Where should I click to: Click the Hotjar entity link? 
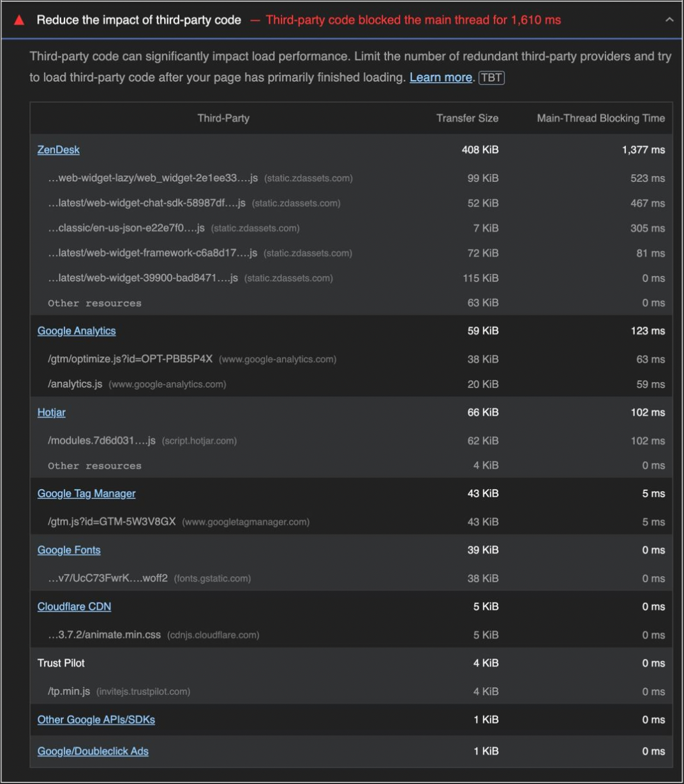click(51, 412)
